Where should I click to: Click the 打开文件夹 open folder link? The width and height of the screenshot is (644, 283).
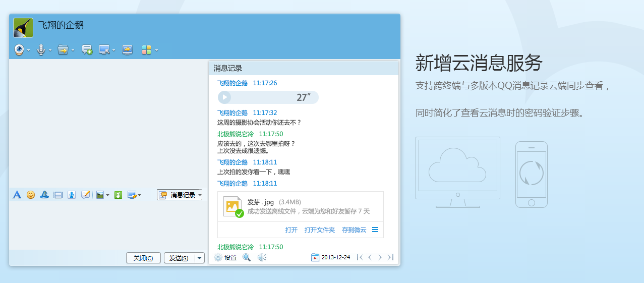320,230
